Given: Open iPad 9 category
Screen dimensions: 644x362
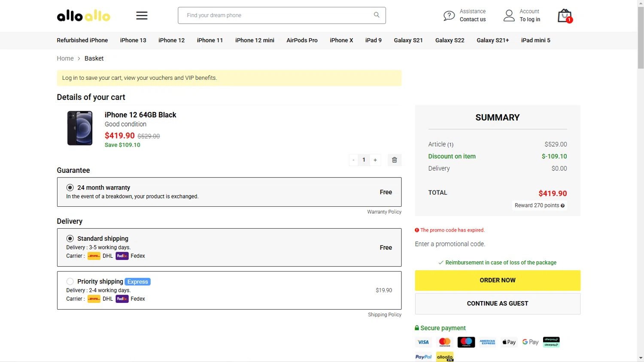Looking at the screenshot, I should (x=374, y=40).
